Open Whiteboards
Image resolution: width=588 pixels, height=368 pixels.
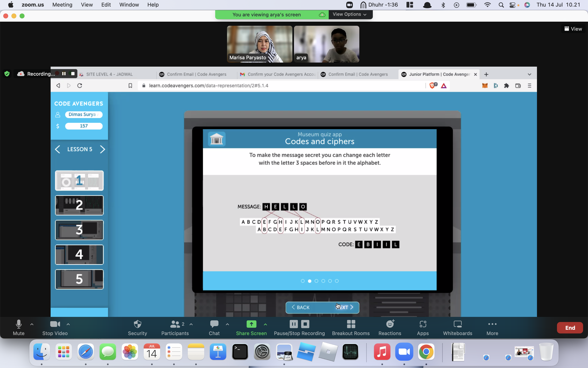tap(458, 328)
